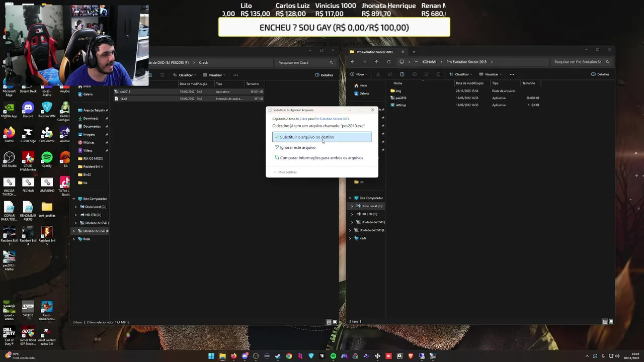Expand Rede in Crack window tree
The height and width of the screenshot is (362, 644).
[74, 239]
